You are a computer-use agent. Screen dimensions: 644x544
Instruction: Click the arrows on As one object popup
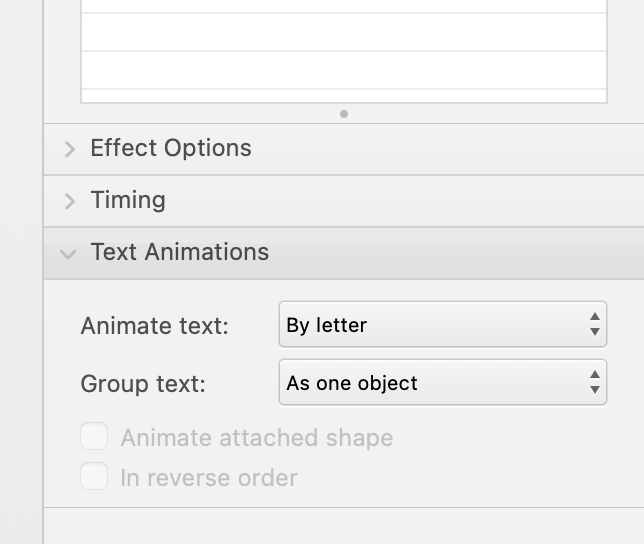(x=595, y=382)
